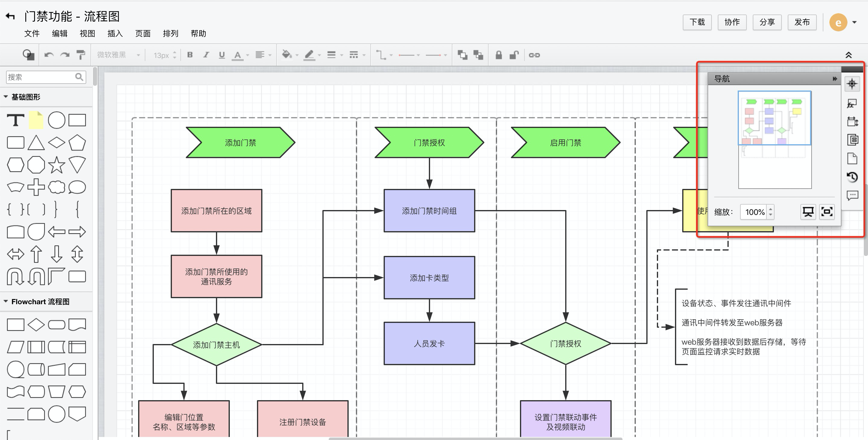
Task: Click the undo arrow in toolbar
Action: 49,55
